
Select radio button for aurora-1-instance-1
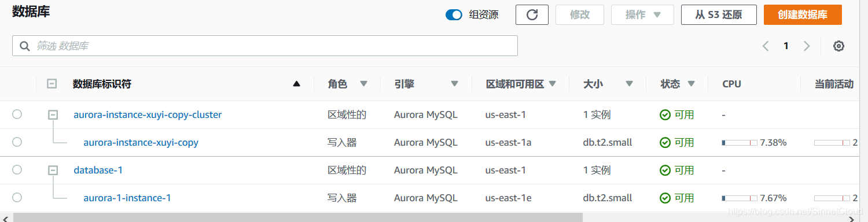click(17, 197)
